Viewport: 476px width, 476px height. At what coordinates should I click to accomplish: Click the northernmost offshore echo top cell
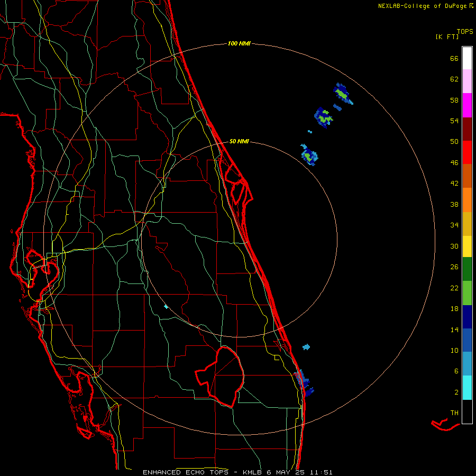pyautogui.click(x=342, y=94)
